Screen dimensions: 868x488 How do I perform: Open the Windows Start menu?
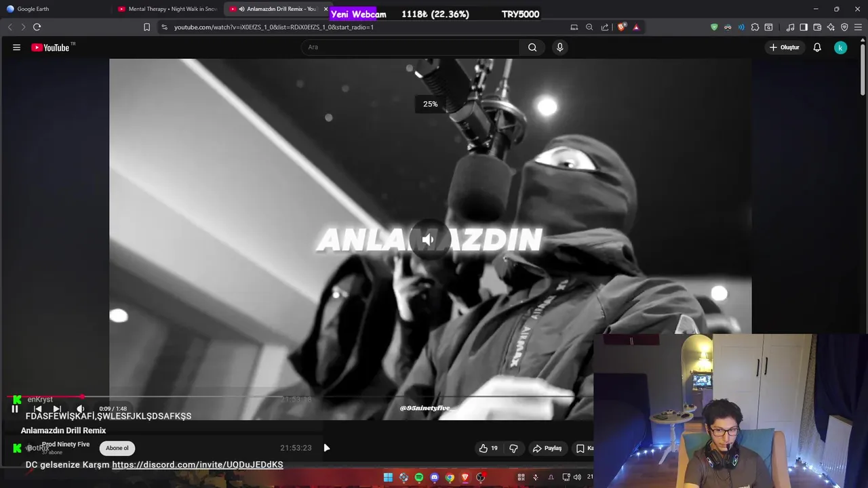tap(388, 477)
